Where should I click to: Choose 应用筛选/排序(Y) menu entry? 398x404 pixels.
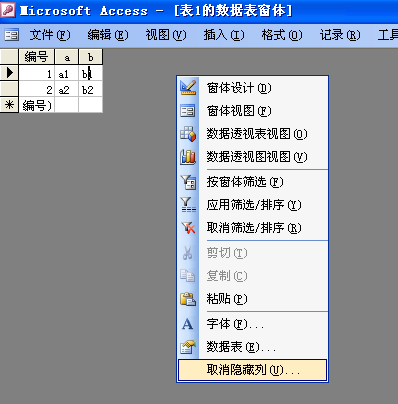click(252, 205)
